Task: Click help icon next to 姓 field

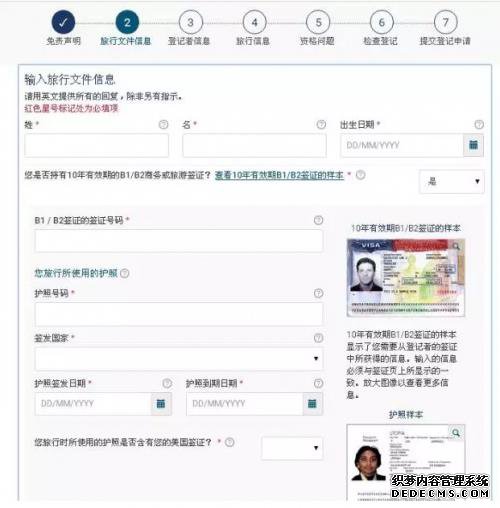Action: click(x=163, y=125)
